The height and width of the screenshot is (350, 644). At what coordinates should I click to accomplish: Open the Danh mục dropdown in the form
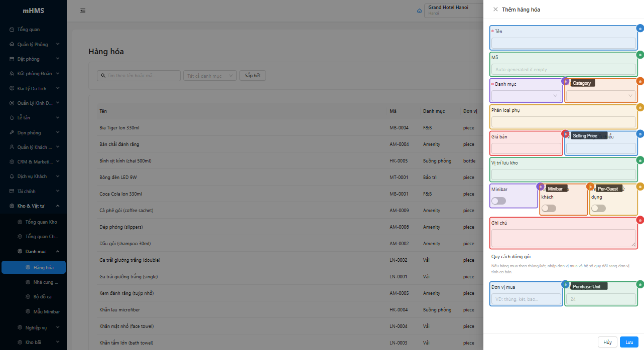coord(526,95)
